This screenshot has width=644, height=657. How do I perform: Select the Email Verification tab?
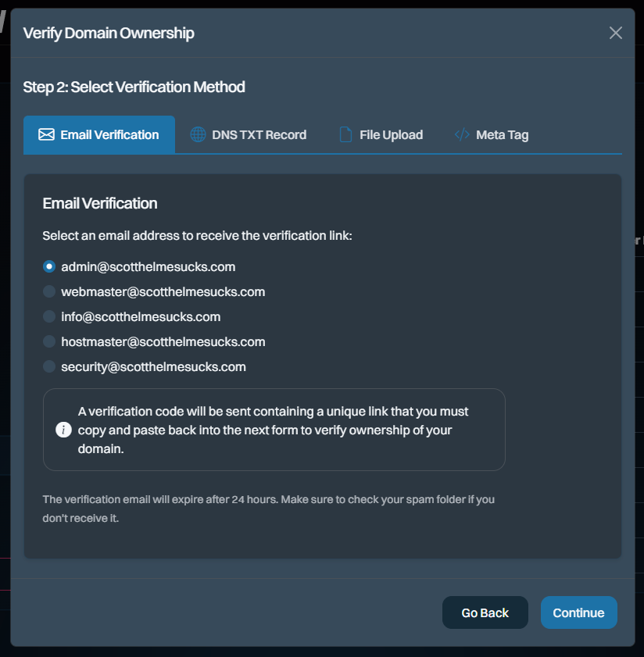(99, 134)
